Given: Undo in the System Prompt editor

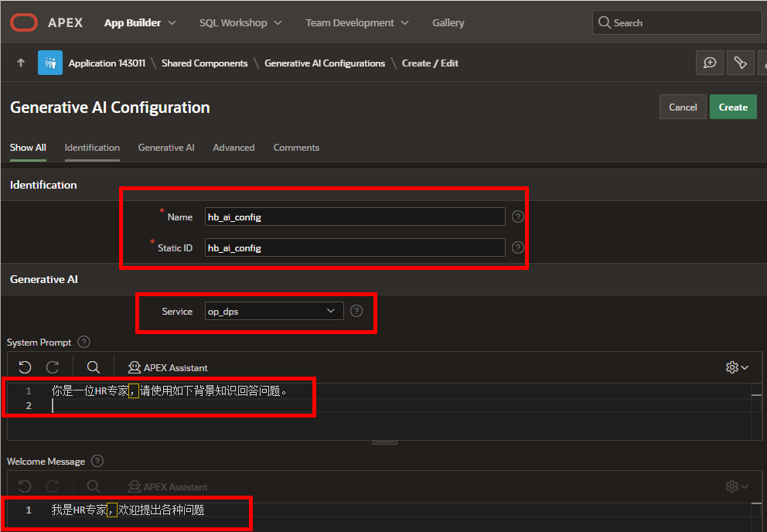Looking at the screenshot, I should pos(25,367).
